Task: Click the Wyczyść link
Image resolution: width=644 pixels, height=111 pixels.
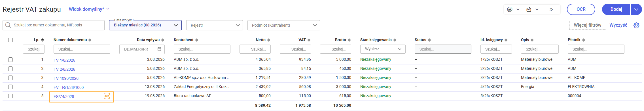Action: 618,25
